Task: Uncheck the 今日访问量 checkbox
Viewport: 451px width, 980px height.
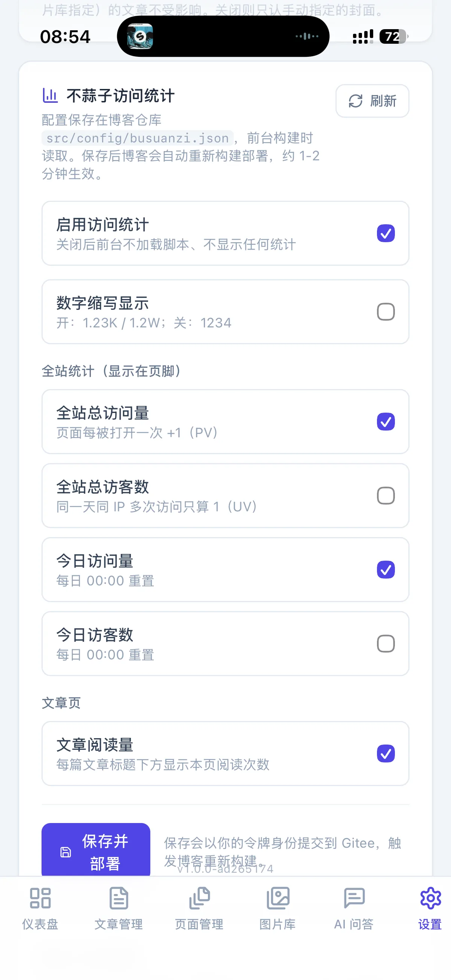Action: 386,570
